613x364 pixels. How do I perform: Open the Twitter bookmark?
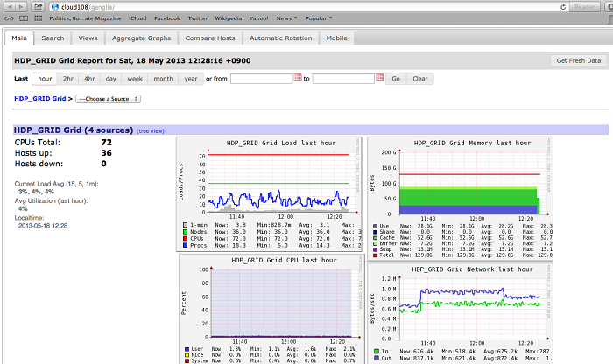pyautogui.click(x=198, y=18)
